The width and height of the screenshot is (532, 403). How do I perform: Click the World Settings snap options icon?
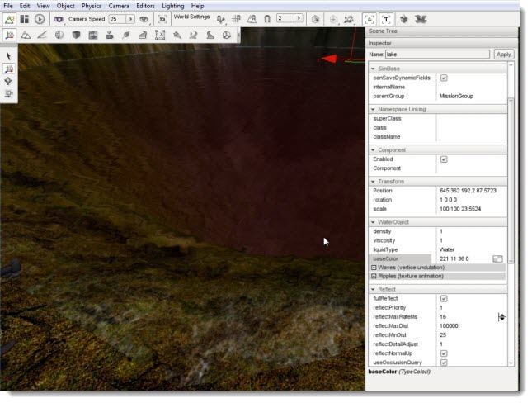pos(220,19)
